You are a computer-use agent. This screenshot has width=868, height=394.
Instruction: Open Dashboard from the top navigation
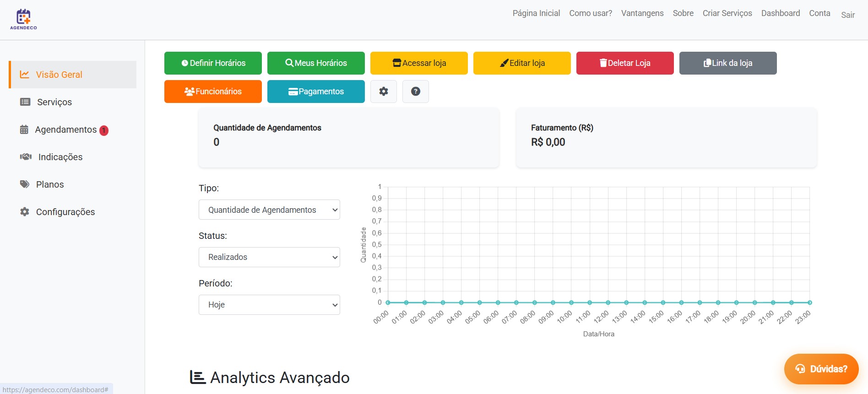pyautogui.click(x=781, y=13)
